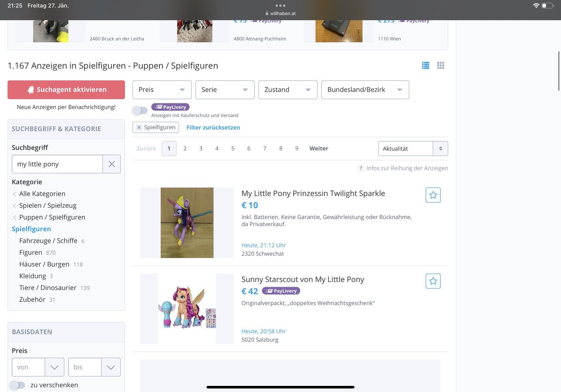Clear the search term with X icon
561x392 pixels.
click(111, 164)
